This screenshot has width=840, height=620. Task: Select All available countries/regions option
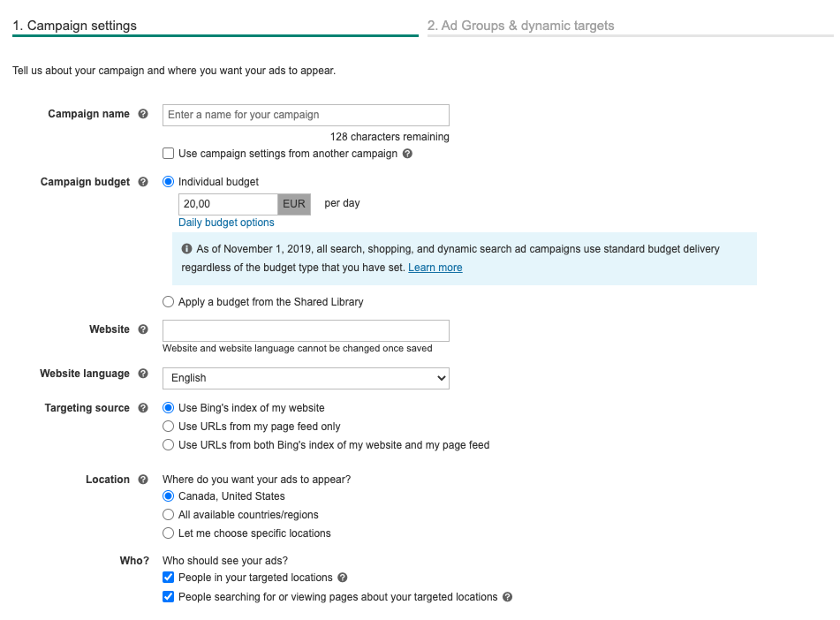(168, 514)
